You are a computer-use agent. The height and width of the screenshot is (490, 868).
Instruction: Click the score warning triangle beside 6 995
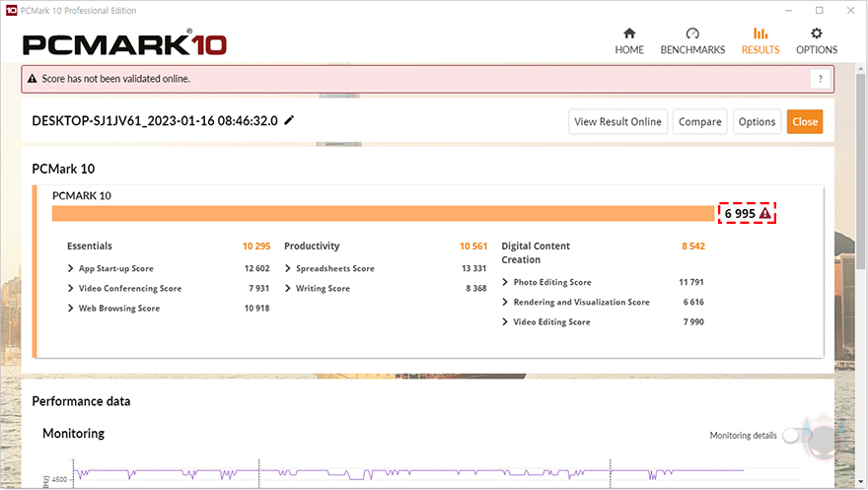765,213
